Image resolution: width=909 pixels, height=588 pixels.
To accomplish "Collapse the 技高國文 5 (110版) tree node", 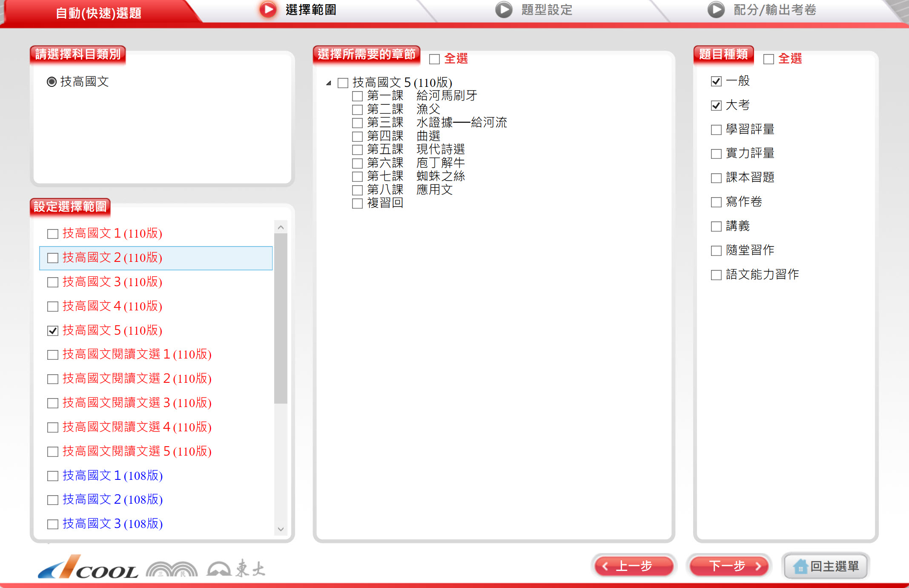I will point(328,83).
